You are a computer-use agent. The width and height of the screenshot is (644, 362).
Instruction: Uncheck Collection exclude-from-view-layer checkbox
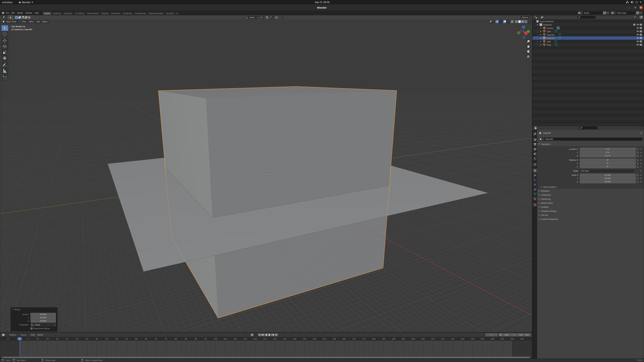coord(634,25)
